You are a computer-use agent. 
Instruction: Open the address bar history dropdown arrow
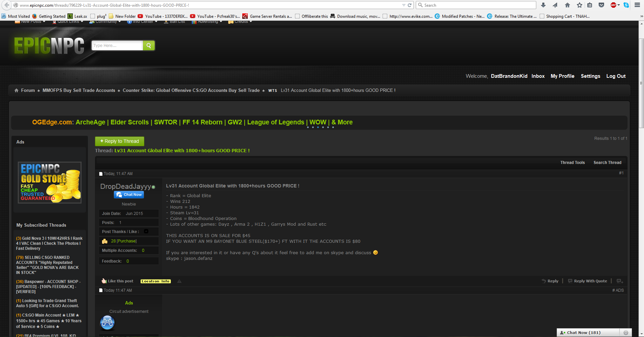click(404, 5)
